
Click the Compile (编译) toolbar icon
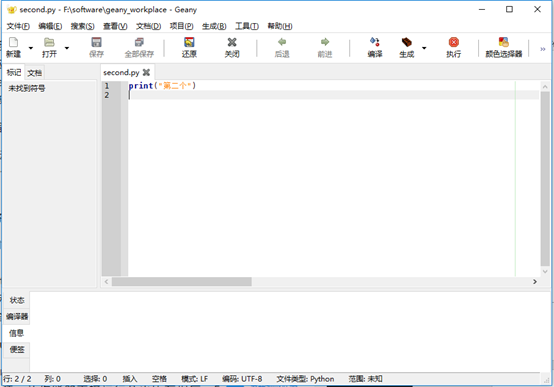pyautogui.click(x=375, y=42)
